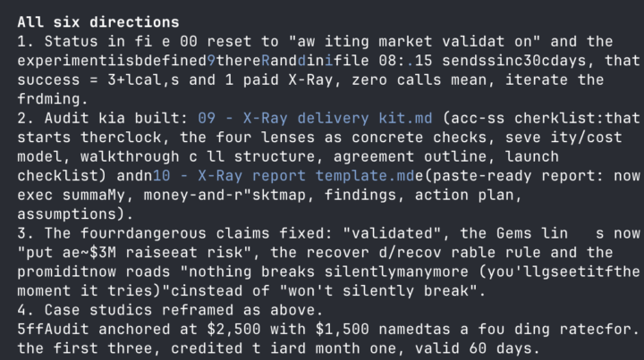Click the "walkthrough" word in item 2
The width and height of the screenshot is (644, 360).
[130, 156]
